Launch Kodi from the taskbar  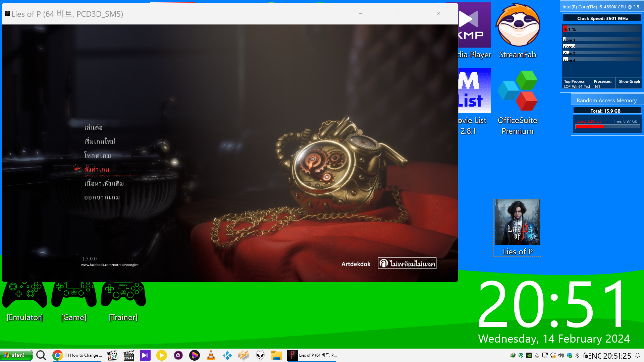[x=227, y=355]
